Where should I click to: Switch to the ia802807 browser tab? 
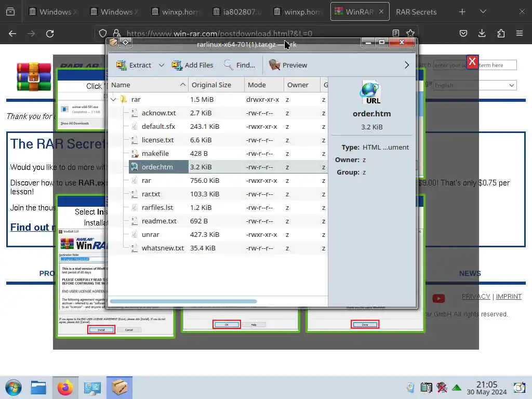(x=236, y=12)
